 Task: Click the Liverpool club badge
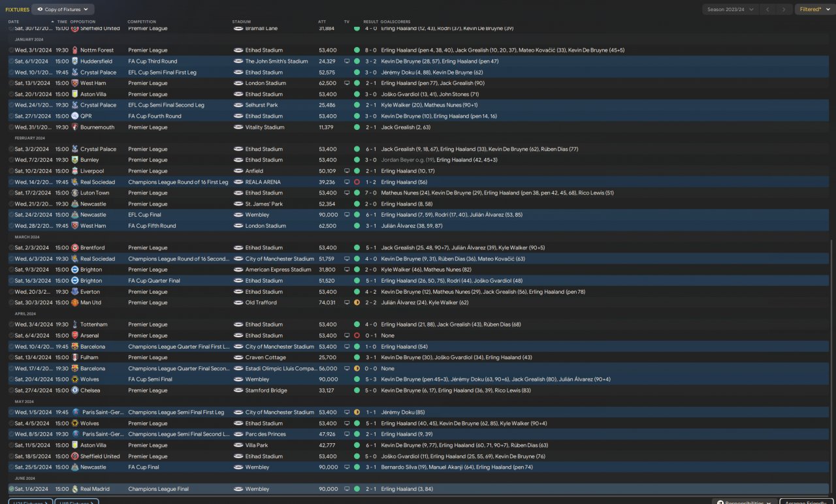[x=75, y=171]
